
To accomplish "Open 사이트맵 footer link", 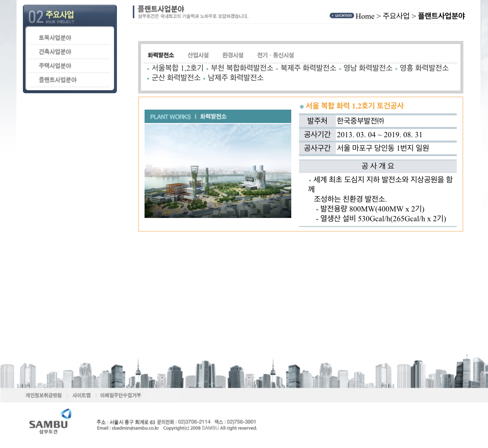I will pos(82,395).
